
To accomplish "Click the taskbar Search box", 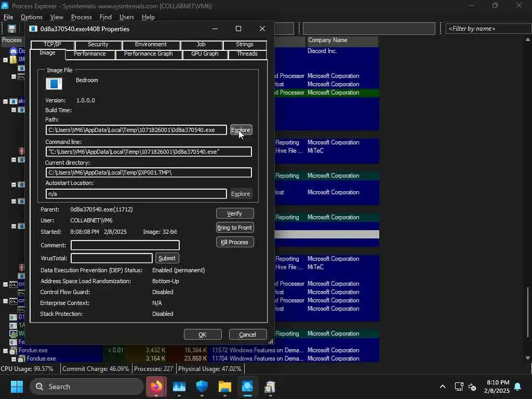I will point(87,387).
